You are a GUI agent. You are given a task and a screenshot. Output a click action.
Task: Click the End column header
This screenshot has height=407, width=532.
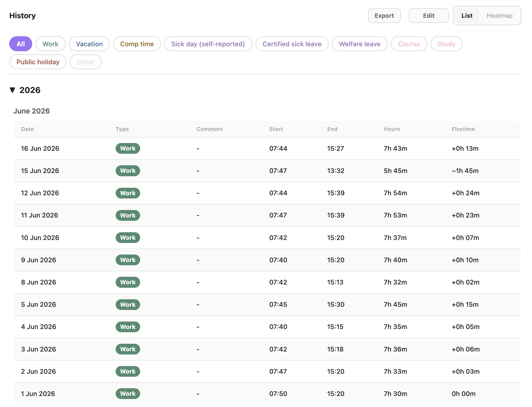332,129
